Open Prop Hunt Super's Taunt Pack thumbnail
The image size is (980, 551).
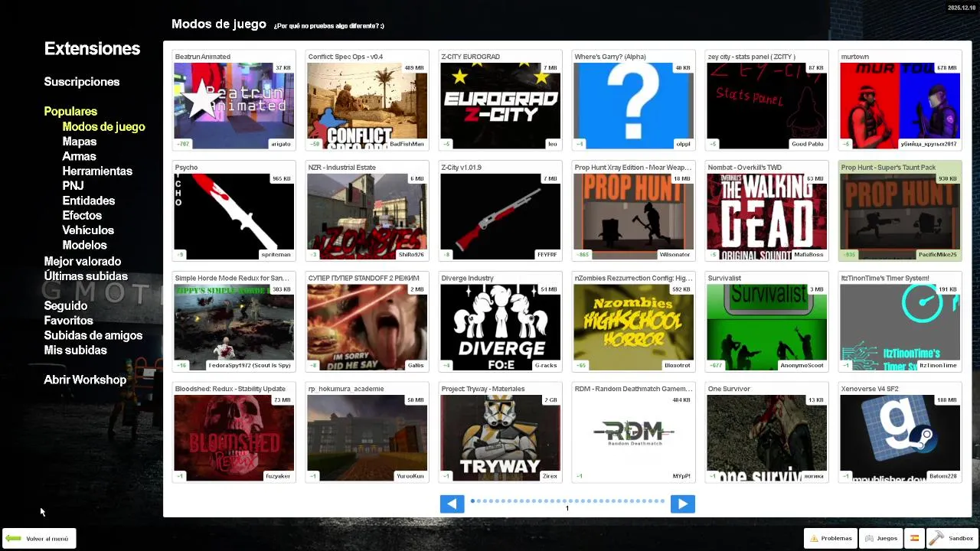(x=900, y=217)
